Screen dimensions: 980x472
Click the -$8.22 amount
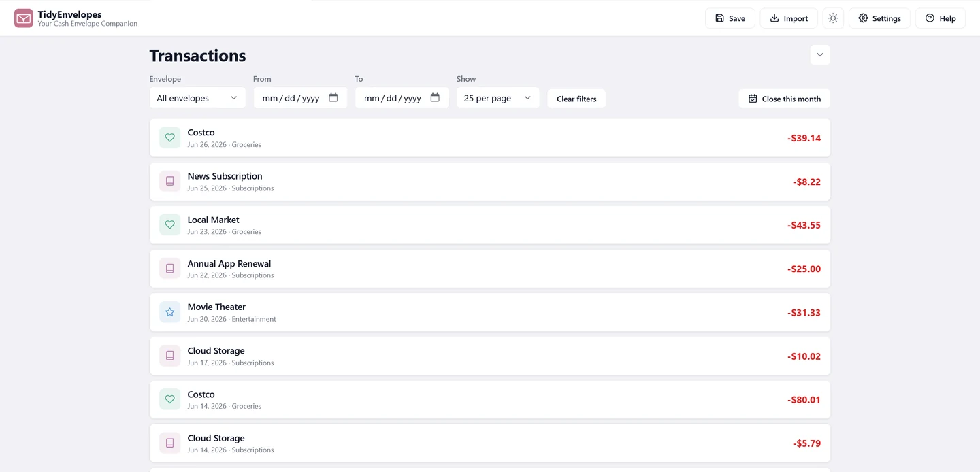tap(806, 182)
